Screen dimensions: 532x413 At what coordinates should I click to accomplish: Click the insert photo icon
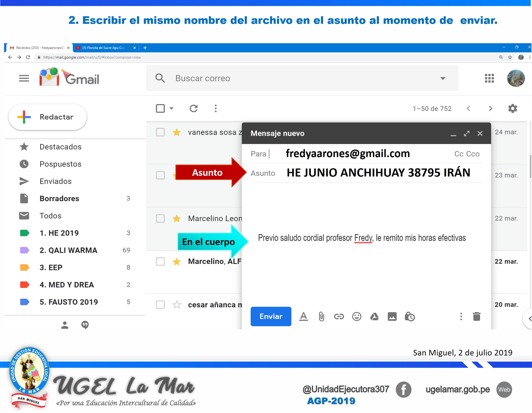pos(392,317)
